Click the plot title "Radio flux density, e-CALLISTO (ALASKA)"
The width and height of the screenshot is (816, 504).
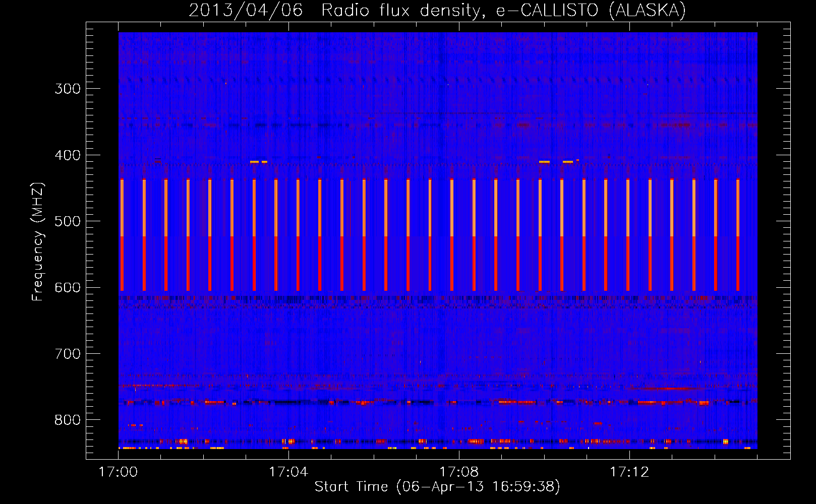click(504, 11)
